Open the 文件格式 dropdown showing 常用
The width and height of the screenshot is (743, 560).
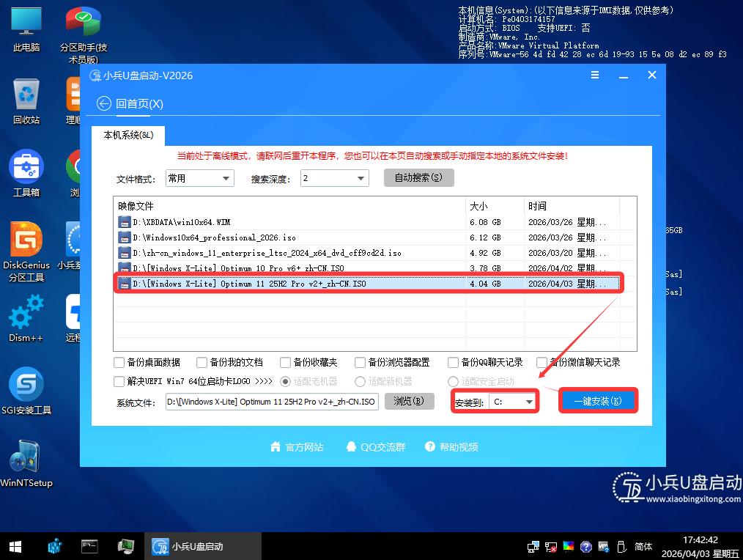click(199, 178)
